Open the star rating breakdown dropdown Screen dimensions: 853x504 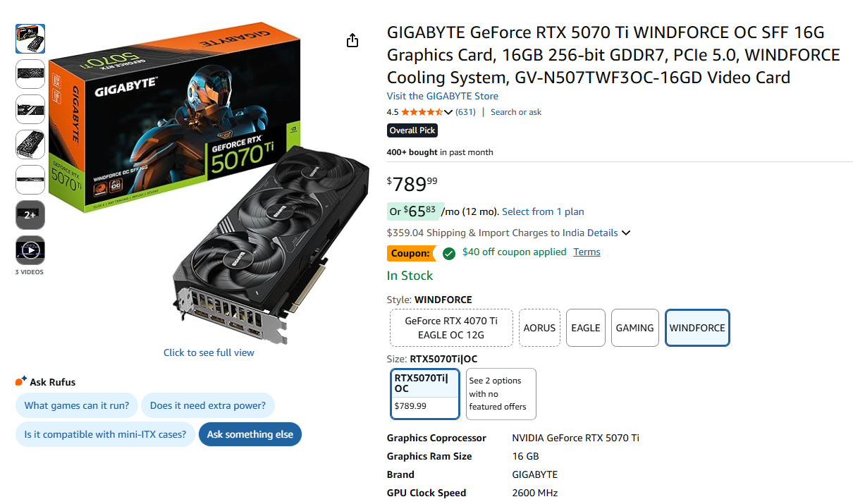click(448, 111)
